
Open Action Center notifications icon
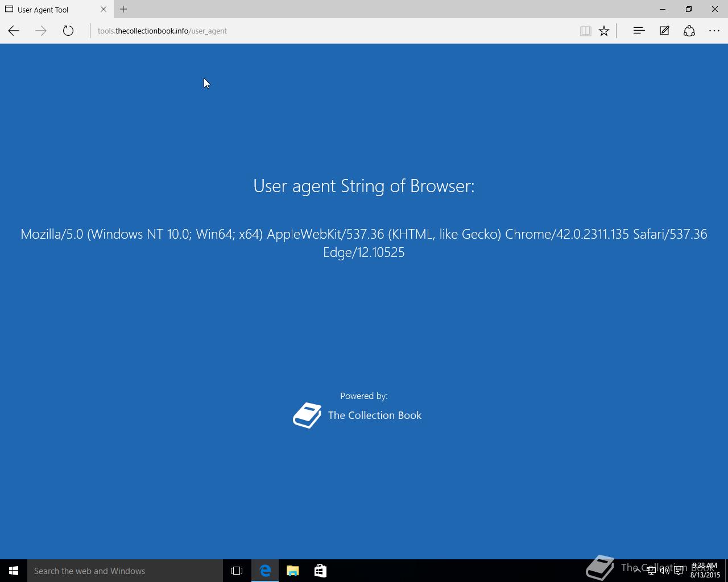679,571
